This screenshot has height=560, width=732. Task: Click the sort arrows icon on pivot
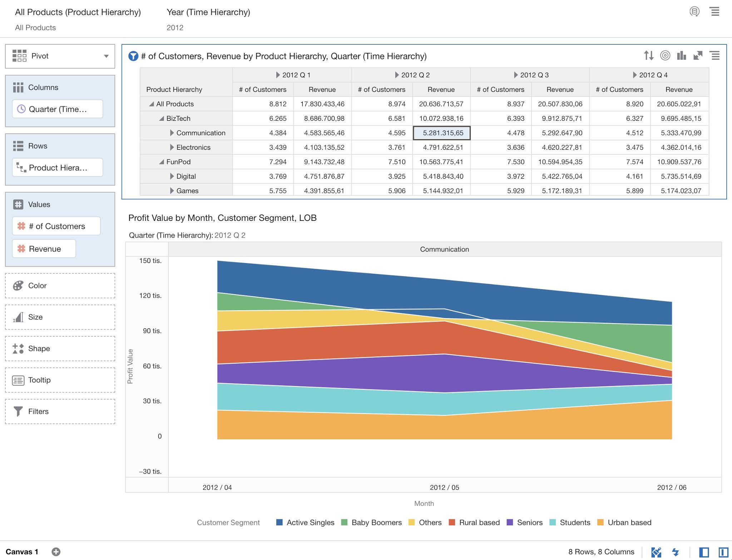tap(649, 55)
